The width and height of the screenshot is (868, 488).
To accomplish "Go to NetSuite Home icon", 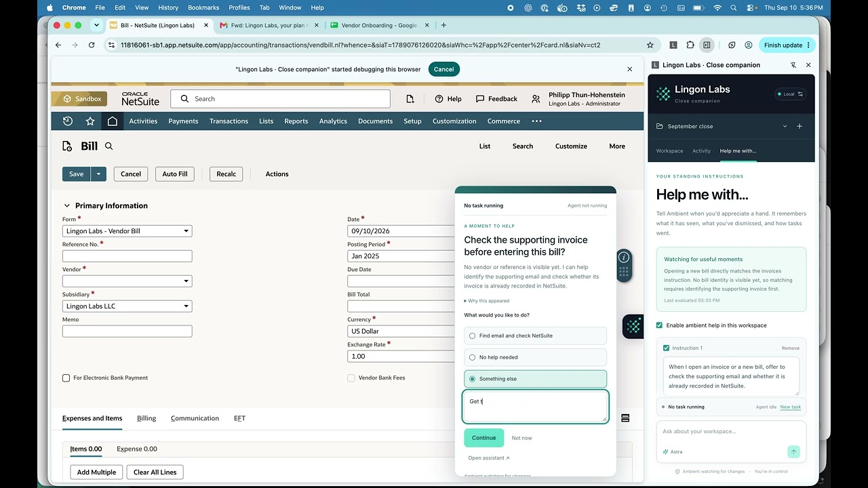I will pos(113,121).
